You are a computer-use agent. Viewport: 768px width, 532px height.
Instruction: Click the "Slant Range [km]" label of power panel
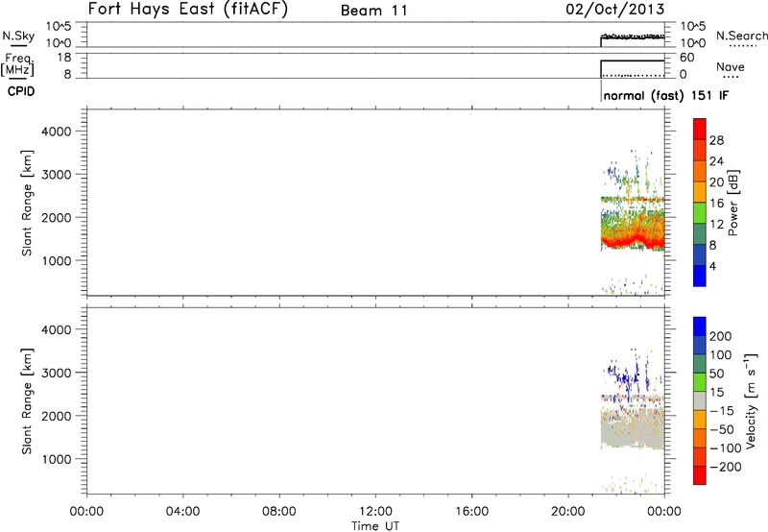click(27, 203)
